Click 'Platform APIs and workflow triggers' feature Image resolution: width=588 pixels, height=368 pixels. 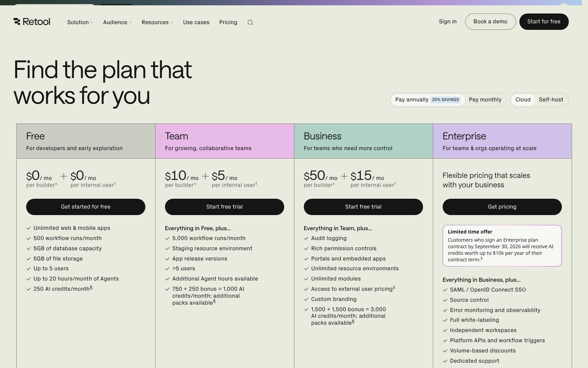tap(497, 341)
